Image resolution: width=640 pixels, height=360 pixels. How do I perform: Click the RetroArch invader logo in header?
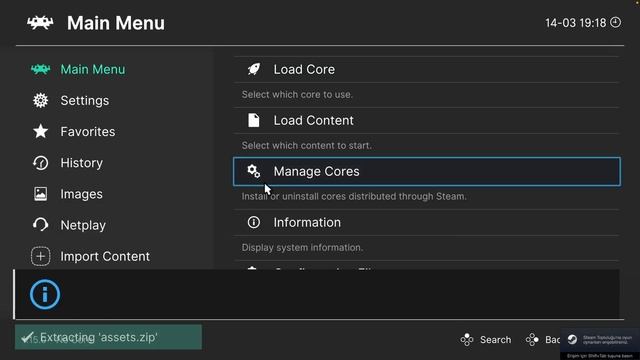click(40, 22)
